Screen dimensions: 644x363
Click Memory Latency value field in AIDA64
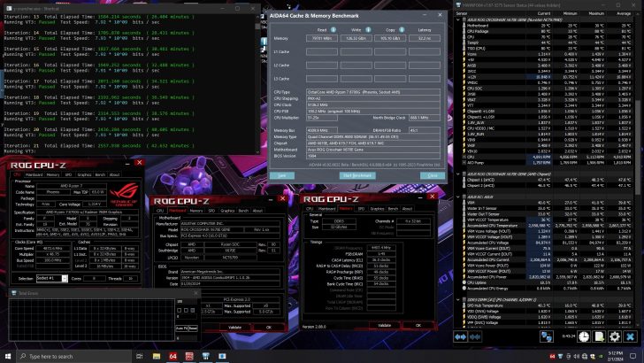coord(425,38)
